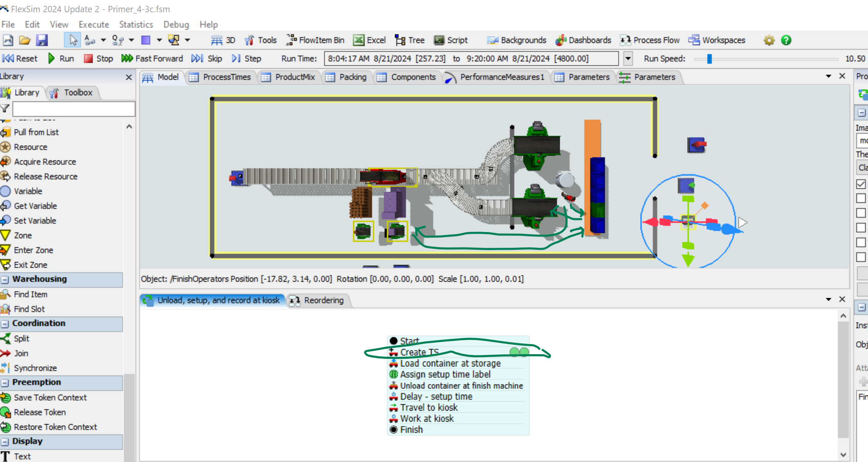The image size is (868, 462).
Task: Tick the second checkbox in the right properties panel
Action: click(x=861, y=198)
